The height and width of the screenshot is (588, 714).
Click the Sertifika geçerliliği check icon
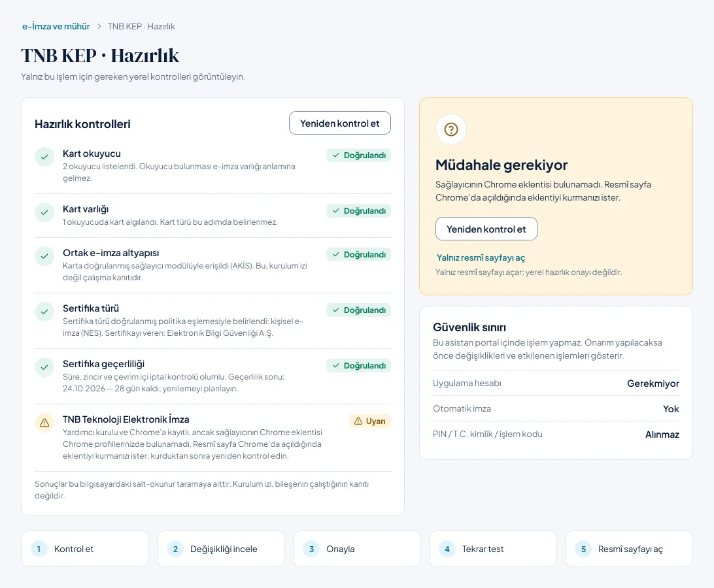click(x=44, y=367)
